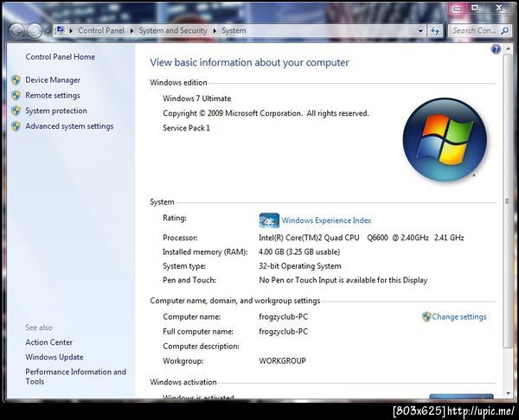Click shield icon beside Remote settings
The width and height of the screenshot is (519, 420).
(x=16, y=96)
